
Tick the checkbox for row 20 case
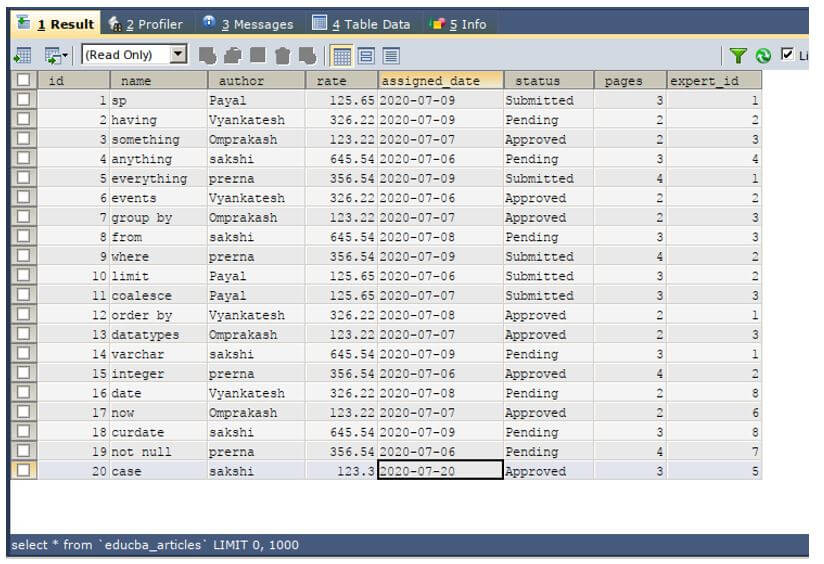pos(23,470)
